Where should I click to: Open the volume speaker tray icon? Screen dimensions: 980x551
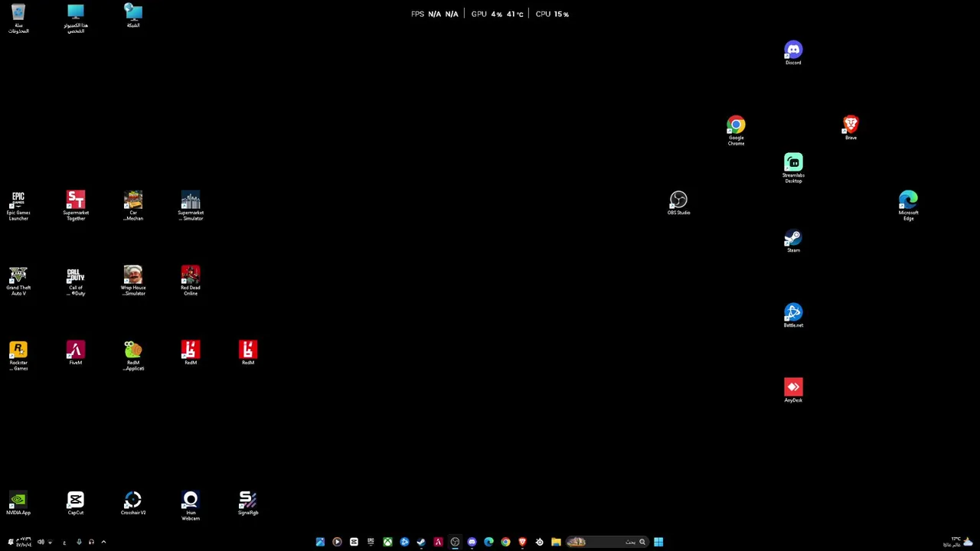pos(41,542)
